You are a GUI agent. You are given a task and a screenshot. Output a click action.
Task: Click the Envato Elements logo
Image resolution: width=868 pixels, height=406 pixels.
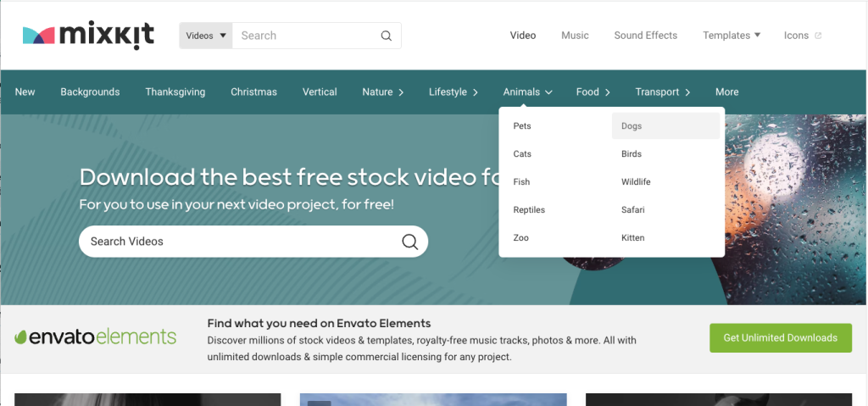click(96, 337)
